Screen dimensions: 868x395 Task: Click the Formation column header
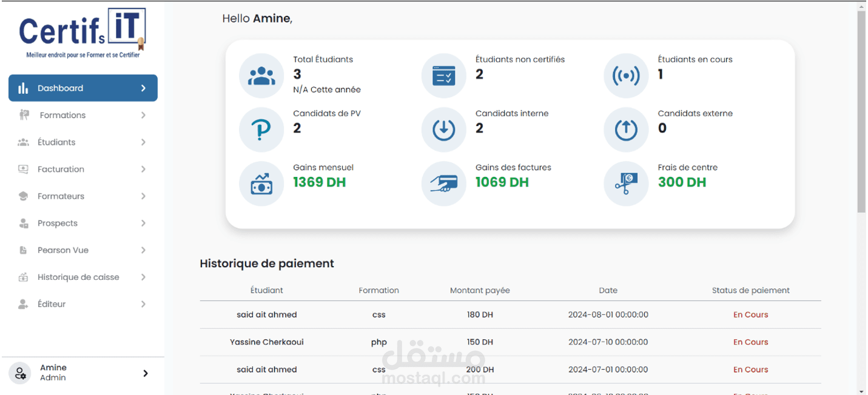pyautogui.click(x=379, y=290)
